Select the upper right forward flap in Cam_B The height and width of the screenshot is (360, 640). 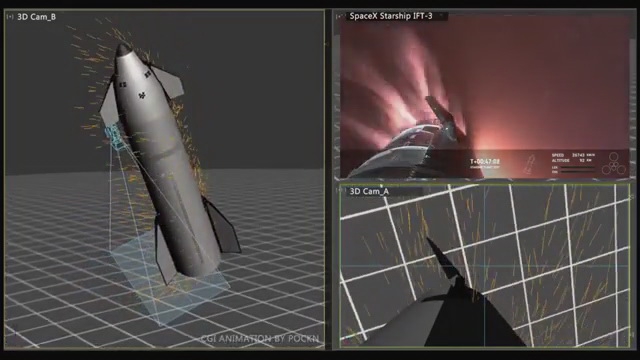pos(167,81)
